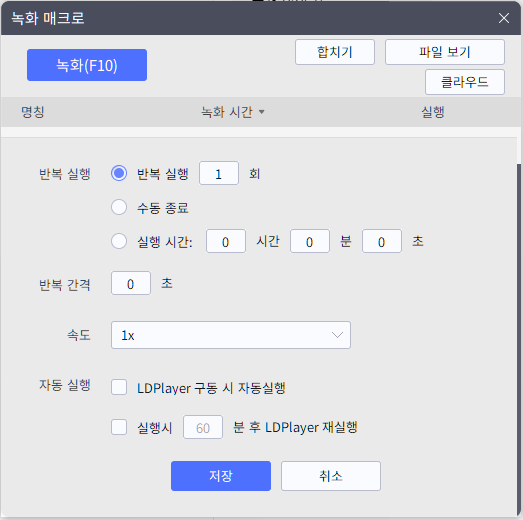The width and height of the screenshot is (523, 520).
Task: Start recording with 녹화(F10) button
Action: tap(87, 65)
